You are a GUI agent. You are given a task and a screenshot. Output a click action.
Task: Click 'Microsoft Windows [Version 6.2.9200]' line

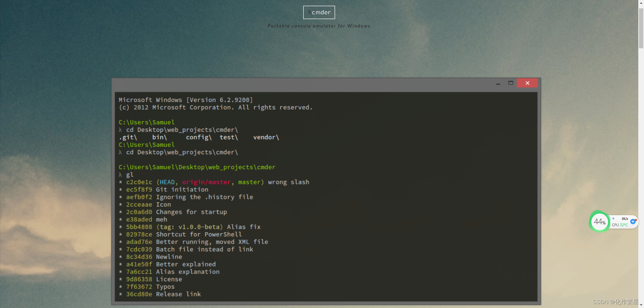pyautogui.click(x=186, y=100)
